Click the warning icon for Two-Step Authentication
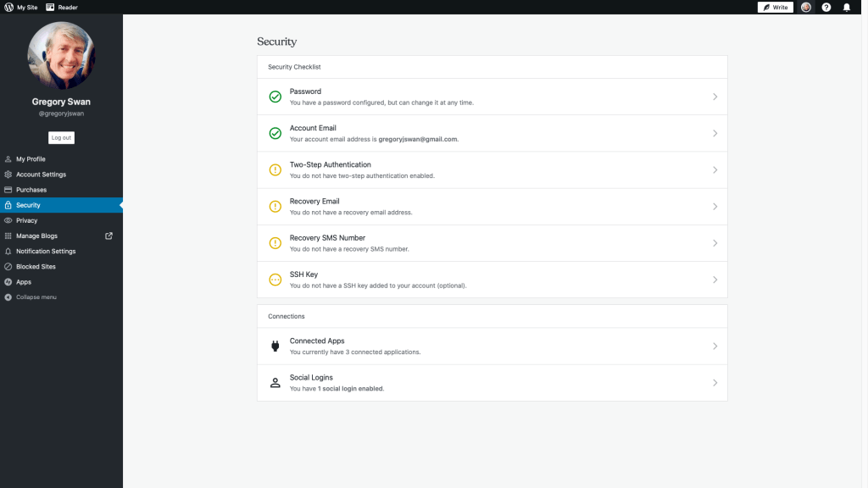The image size is (868, 488). (x=275, y=169)
